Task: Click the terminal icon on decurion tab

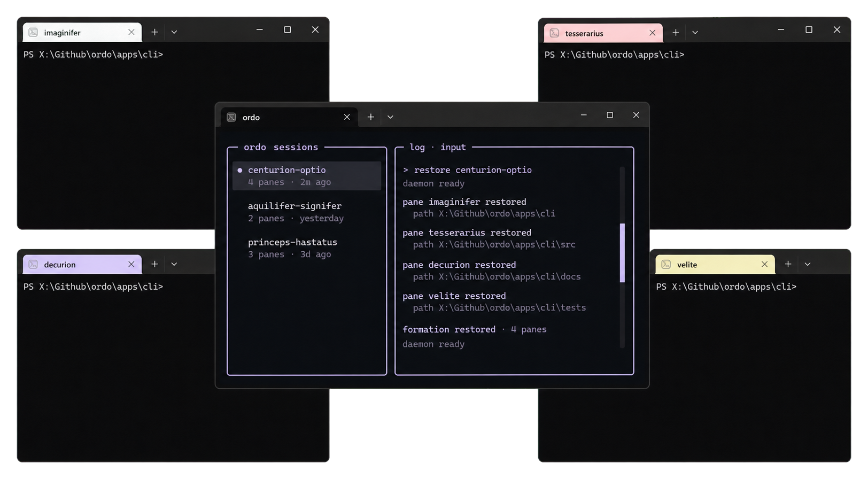Action: pyautogui.click(x=33, y=265)
